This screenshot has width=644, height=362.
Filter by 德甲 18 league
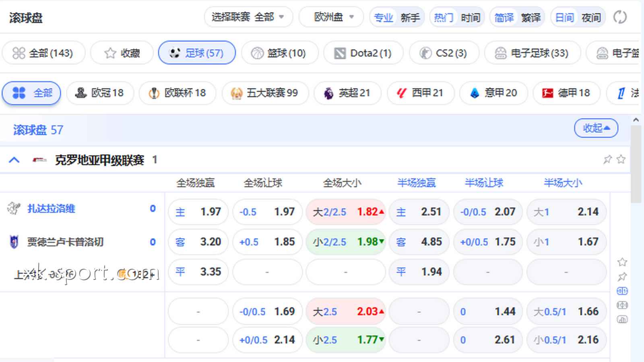click(x=567, y=93)
